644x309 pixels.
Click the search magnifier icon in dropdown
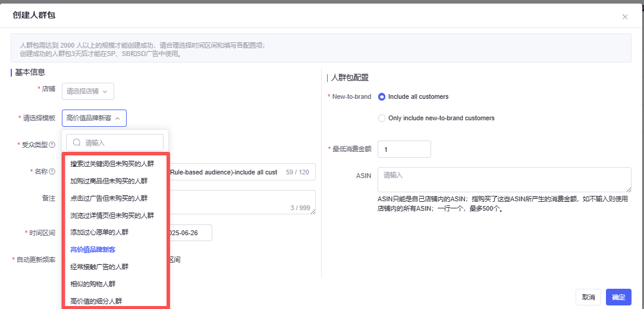click(x=76, y=142)
